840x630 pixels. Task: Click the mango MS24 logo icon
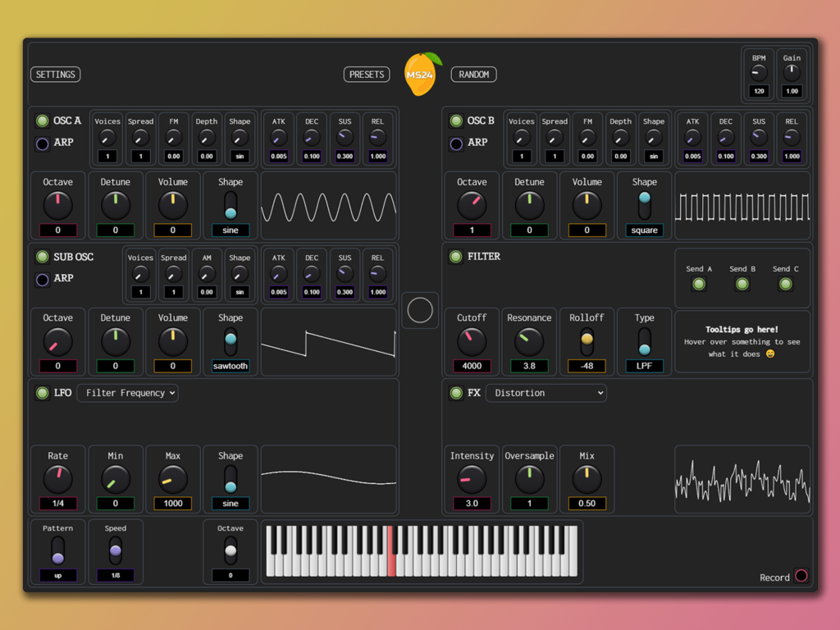tap(420, 74)
